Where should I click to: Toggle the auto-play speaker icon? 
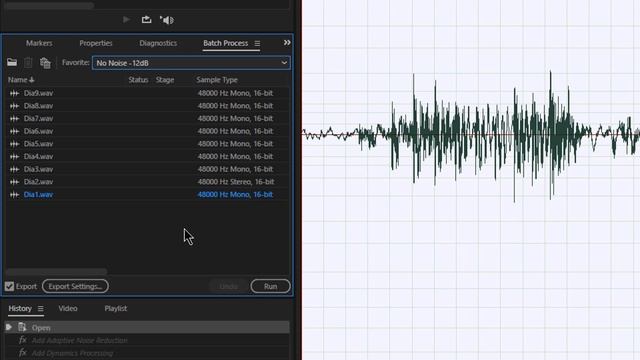[x=167, y=20]
